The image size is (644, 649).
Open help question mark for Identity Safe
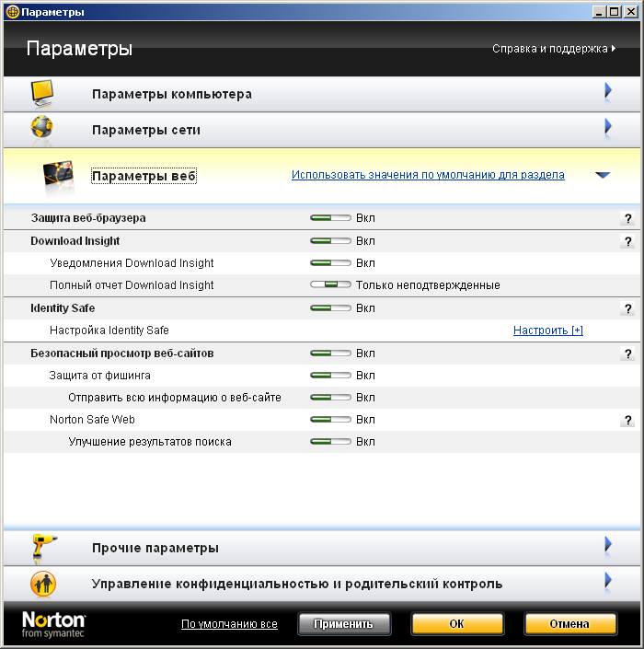pyautogui.click(x=627, y=308)
